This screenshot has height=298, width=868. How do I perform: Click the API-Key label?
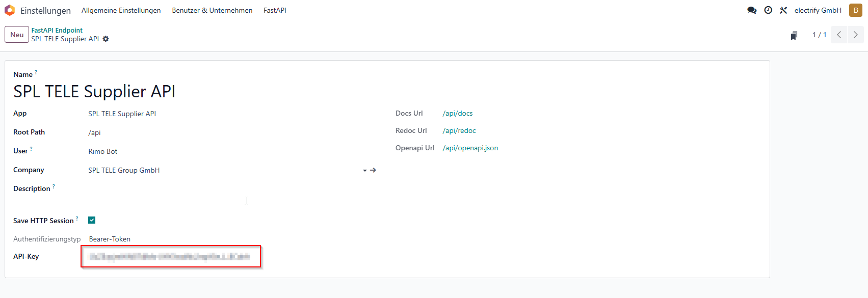tap(26, 256)
